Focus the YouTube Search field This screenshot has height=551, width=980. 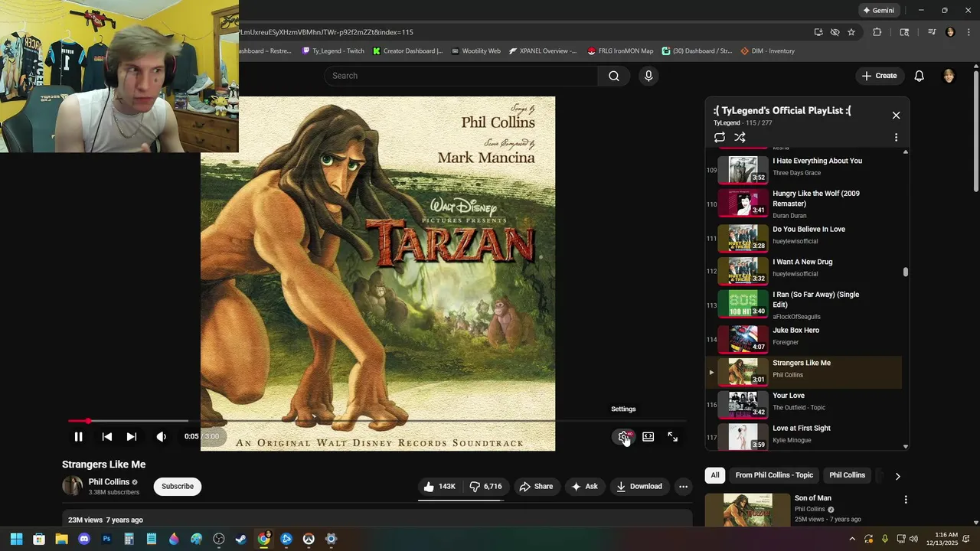[x=461, y=76]
